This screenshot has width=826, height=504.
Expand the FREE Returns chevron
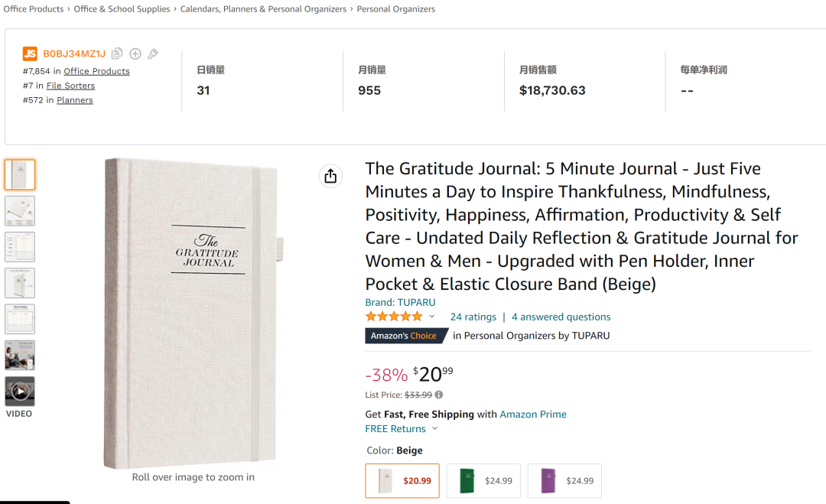(435, 429)
